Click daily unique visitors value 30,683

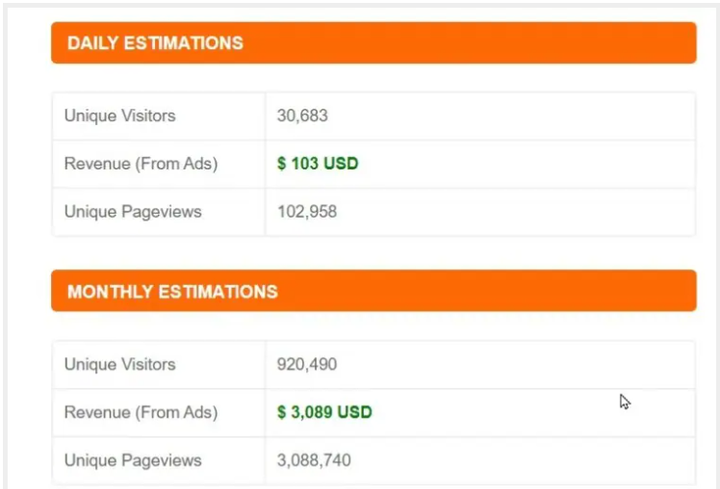tap(302, 116)
